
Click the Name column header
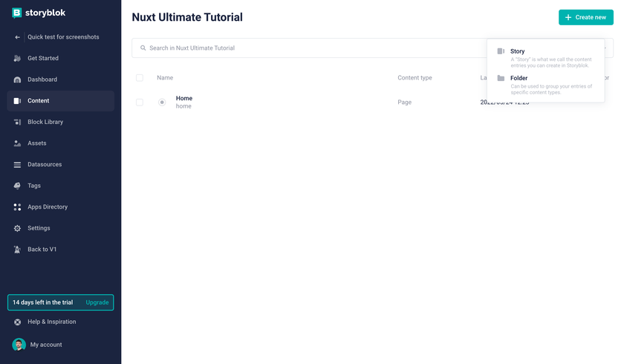pos(165,77)
